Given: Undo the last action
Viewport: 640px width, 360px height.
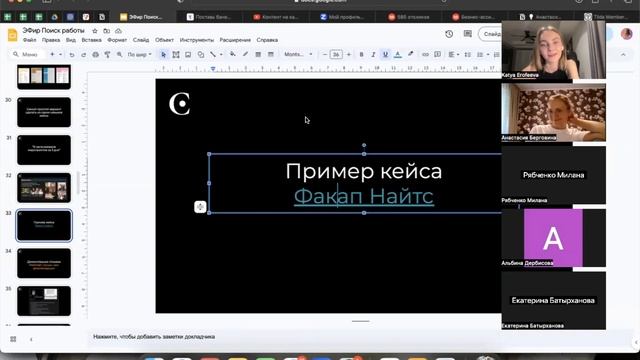Looking at the screenshot, I should (x=72, y=54).
